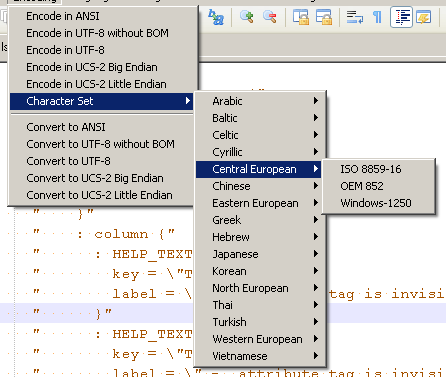This screenshot has height=377, width=446.
Task: Select the ISO 8859-16 encoding
Action: point(379,169)
